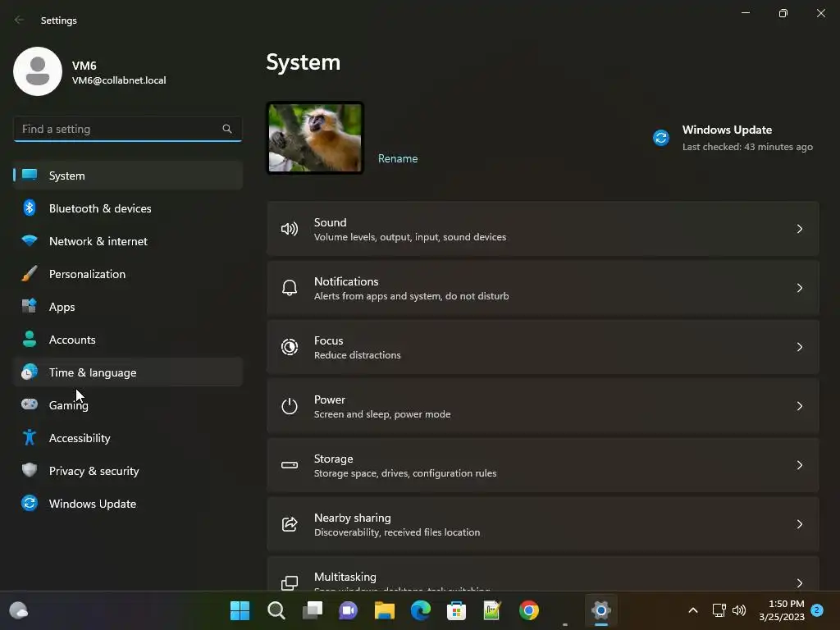This screenshot has width=840, height=630.
Task: Click the Network wifi icon in sidebar
Action: tap(30, 240)
